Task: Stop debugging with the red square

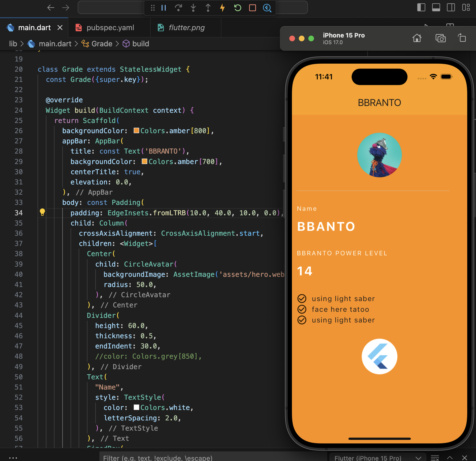Action: [252, 8]
